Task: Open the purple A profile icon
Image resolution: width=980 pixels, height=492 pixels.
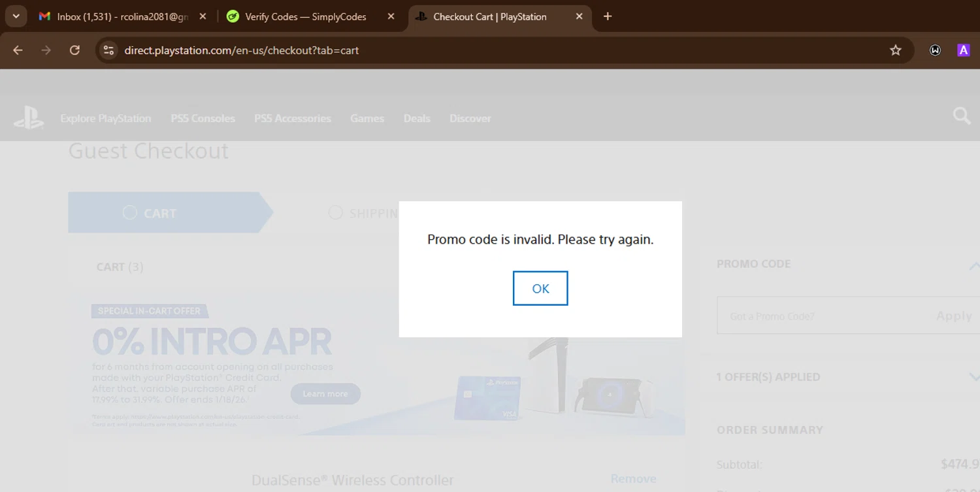Action: [x=963, y=50]
